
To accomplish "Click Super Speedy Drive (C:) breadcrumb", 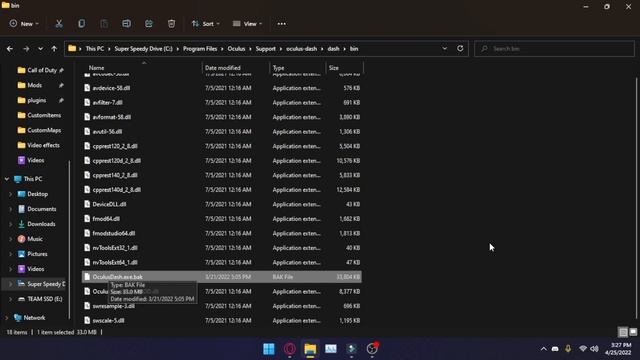I will [143, 49].
